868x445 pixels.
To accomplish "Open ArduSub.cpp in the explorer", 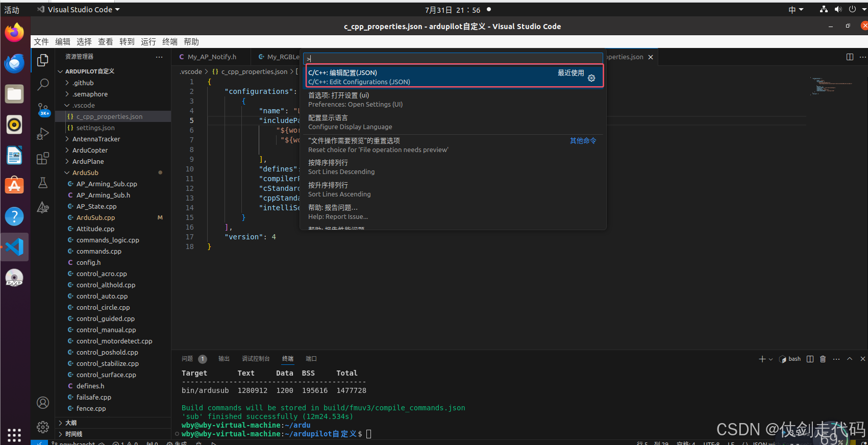I will point(95,217).
